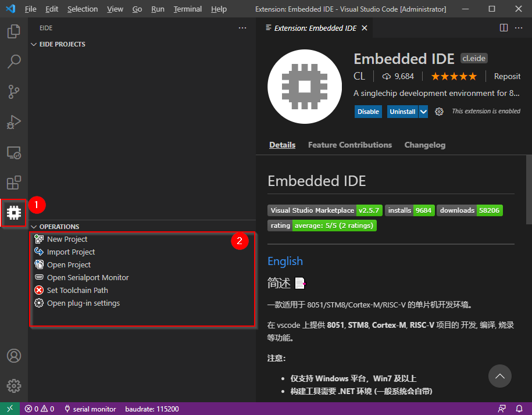532x415 pixels.
Task: Click the VS Code logo icon
Action: pos(10,9)
